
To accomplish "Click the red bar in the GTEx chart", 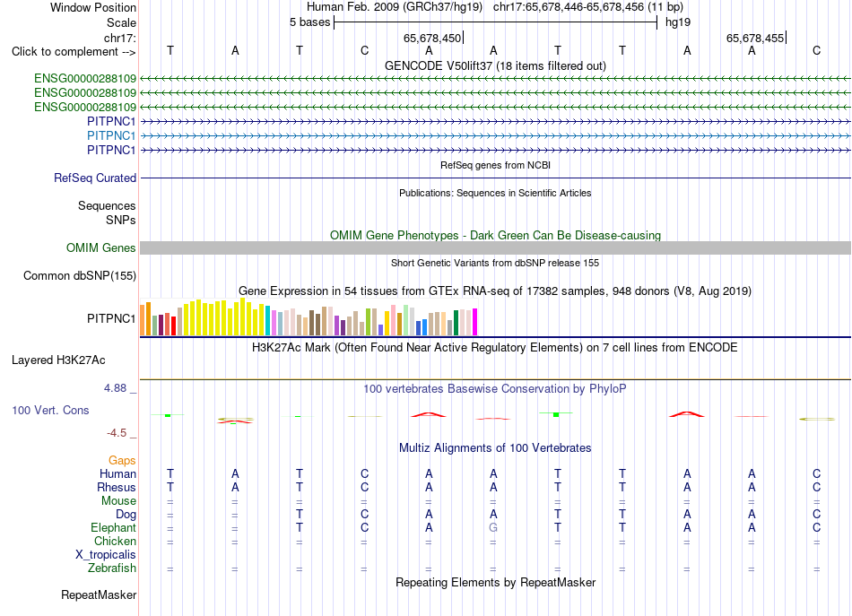I will 174,325.
